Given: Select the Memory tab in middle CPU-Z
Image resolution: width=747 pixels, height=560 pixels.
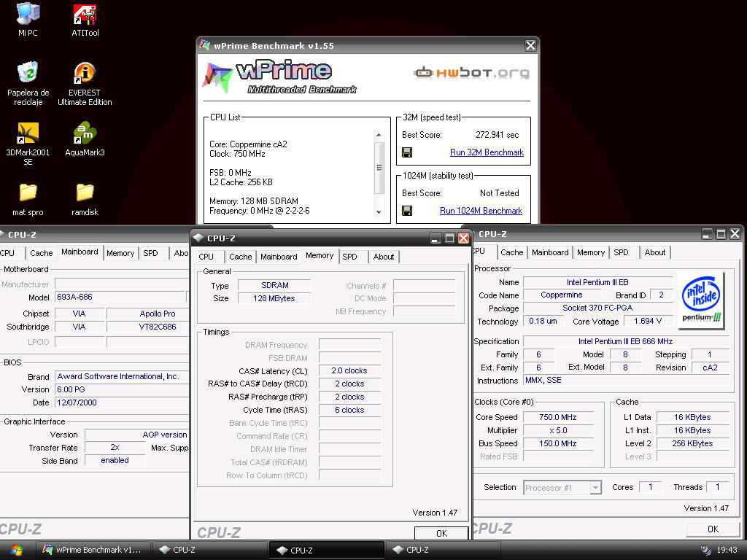Looking at the screenshot, I should (320, 256).
